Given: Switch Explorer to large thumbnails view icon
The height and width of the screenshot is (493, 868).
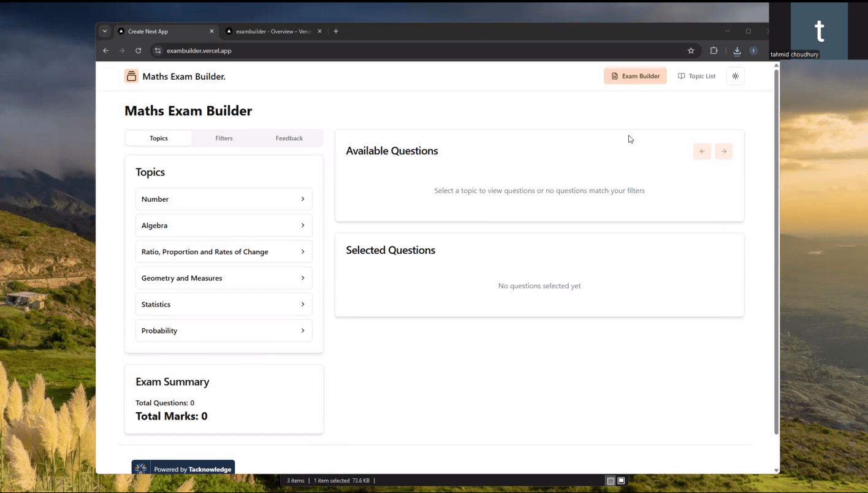Looking at the screenshot, I should 621,480.
